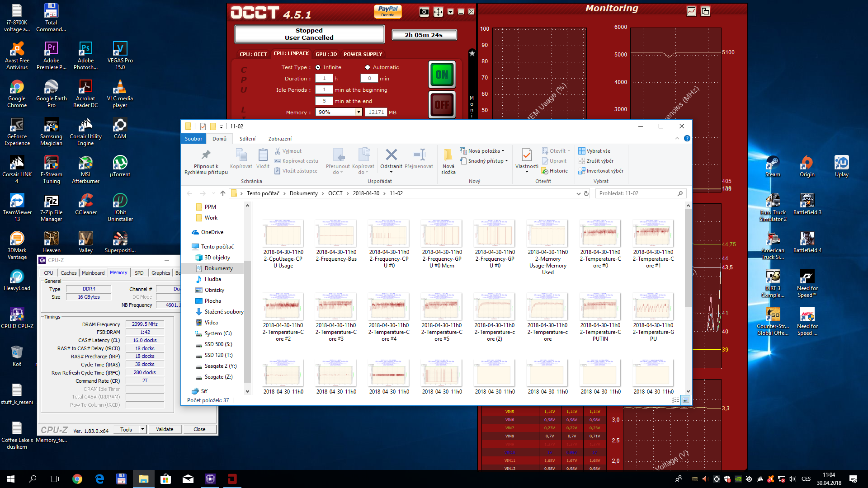Viewport: 868px width, 488px height.
Task: Click the Validate button in CPU-Z
Action: [165, 429]
